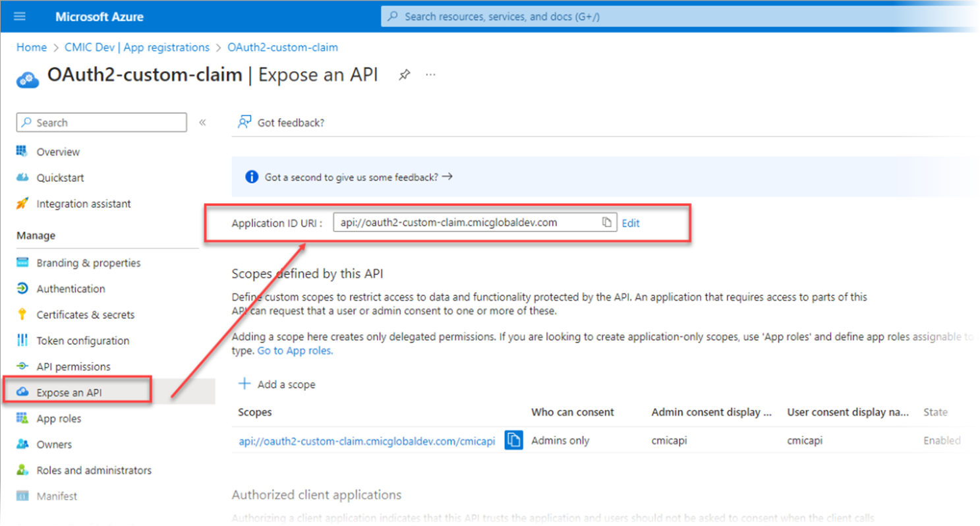This screenshot has width=980, height=526.
Task: Click the info icon in feedback banner
Action: click(x=251, y=177)
